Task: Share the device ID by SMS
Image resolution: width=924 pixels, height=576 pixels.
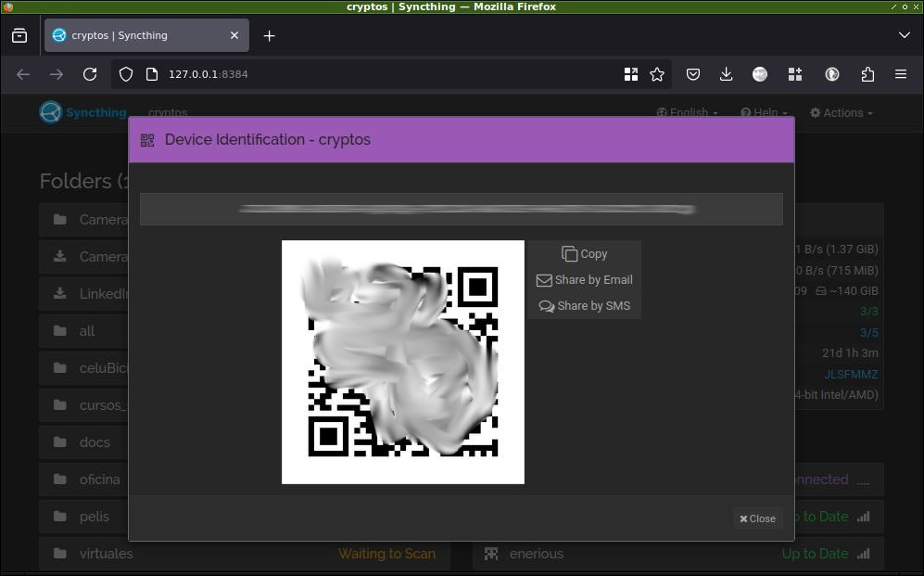Action: pyautogui.click(x=584, y=306)
